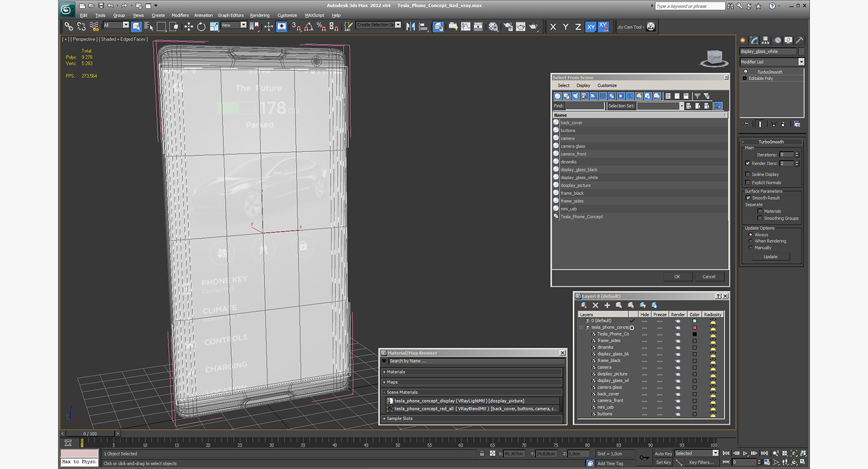
Task: Enable Separate by Materials checkbox
Action: click(x=760, y=211)
